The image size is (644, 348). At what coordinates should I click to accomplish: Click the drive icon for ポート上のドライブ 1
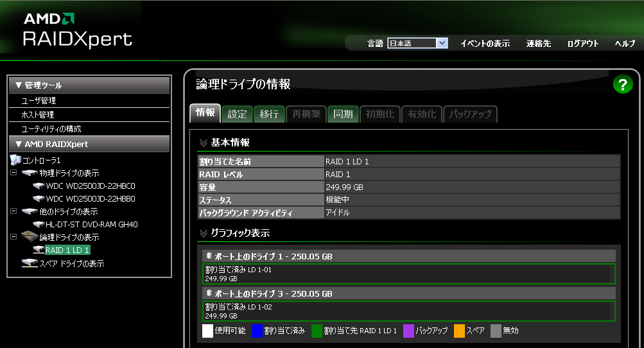coord(209,256)
